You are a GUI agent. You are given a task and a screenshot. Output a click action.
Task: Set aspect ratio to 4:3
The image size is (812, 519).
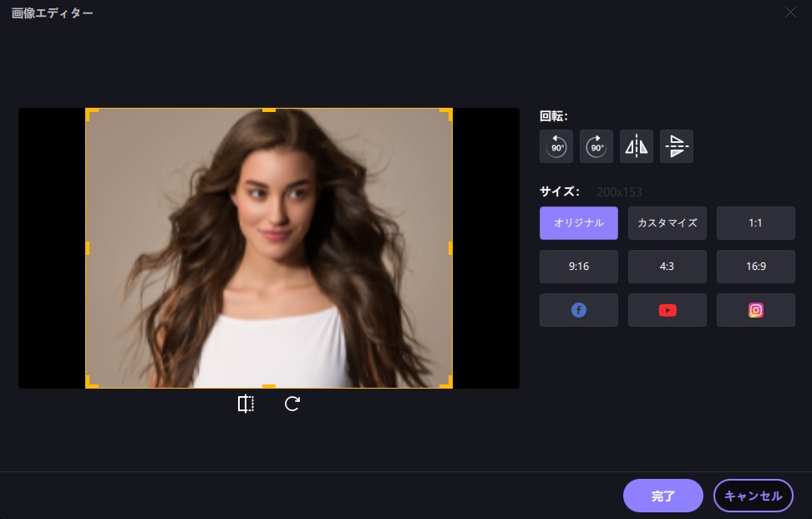click(667, 267)
